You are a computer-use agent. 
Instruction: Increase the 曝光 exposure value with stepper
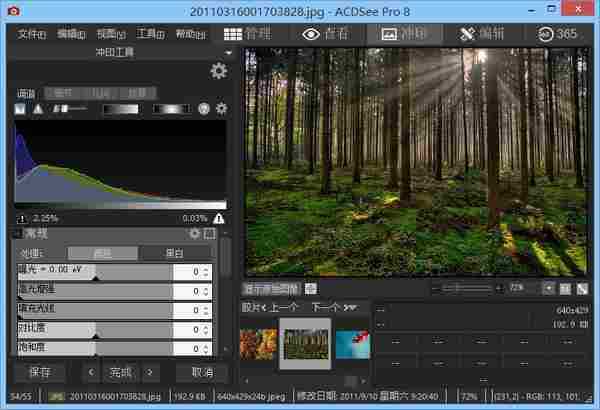206,269
